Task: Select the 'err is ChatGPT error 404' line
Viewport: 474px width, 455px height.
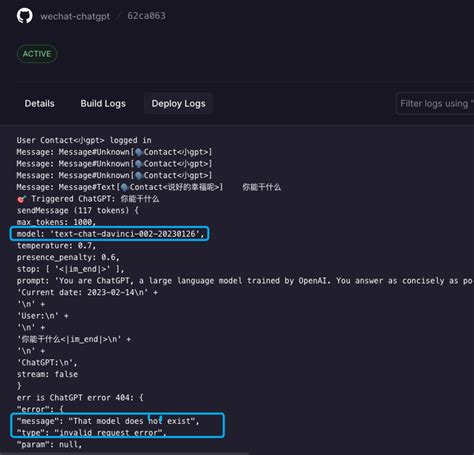Action: click(80, 398)
